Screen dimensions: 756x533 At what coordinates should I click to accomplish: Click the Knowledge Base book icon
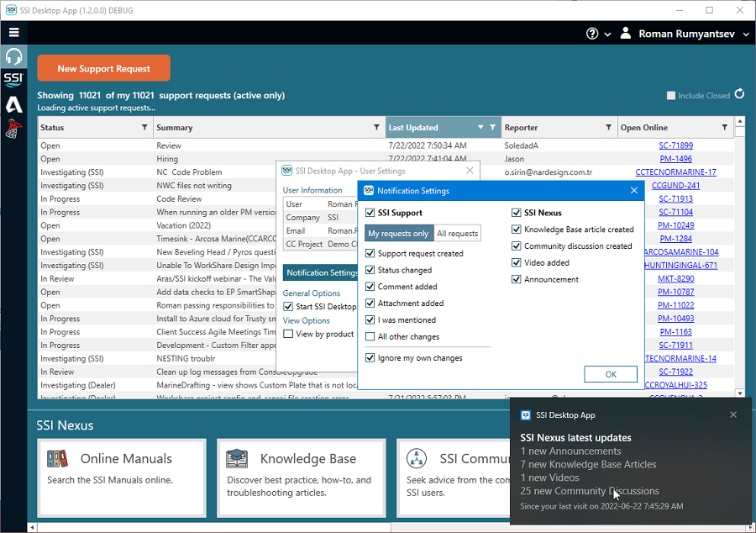coord(237,459)
